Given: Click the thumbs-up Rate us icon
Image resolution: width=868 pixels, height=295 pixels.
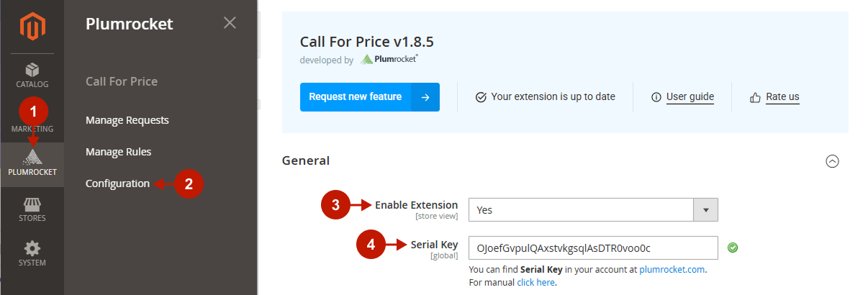Looking at the screenshot, I should coord(755,97).
